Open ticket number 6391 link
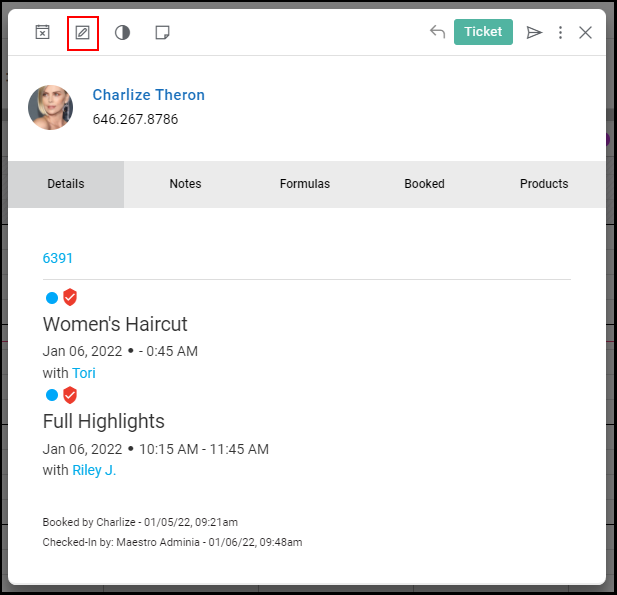 pyautogui.click(x=57, y=258)
